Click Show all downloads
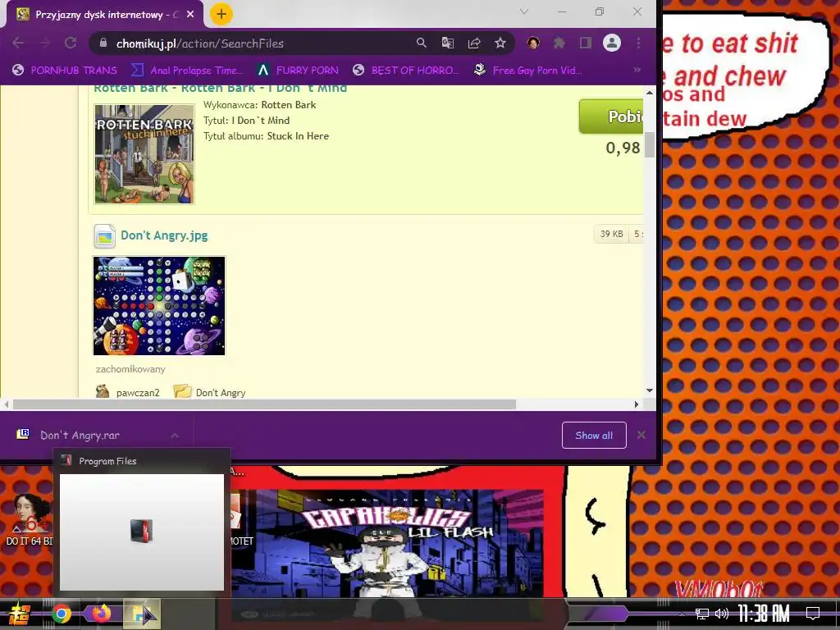 594,436
